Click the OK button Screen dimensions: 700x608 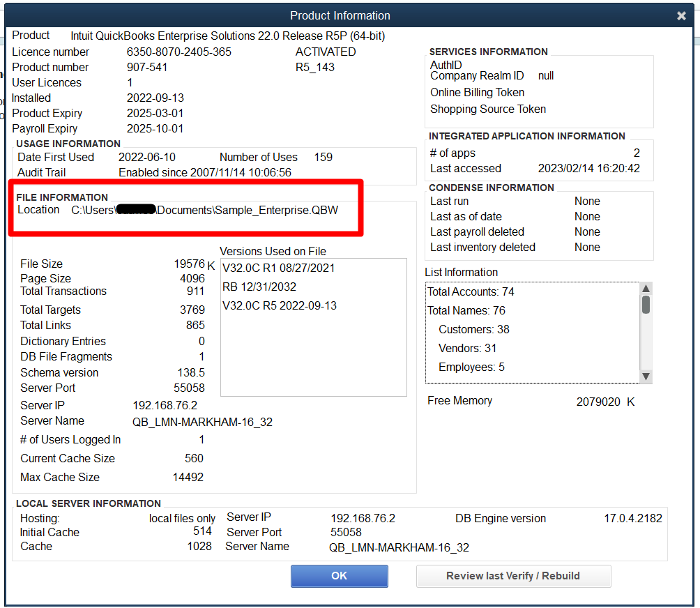[x=340, y=576]
